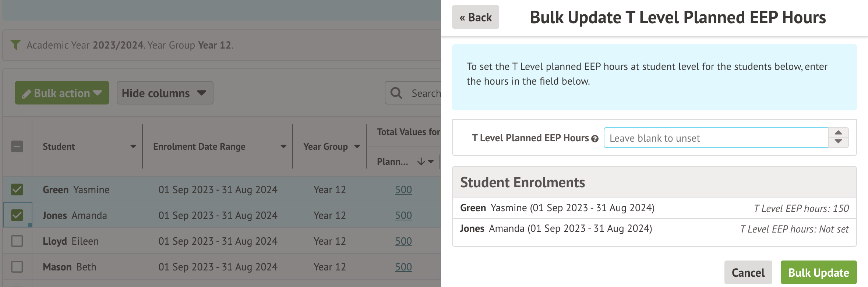Check Lloyd Eileen's row checkbox

(x=17, y=241)
